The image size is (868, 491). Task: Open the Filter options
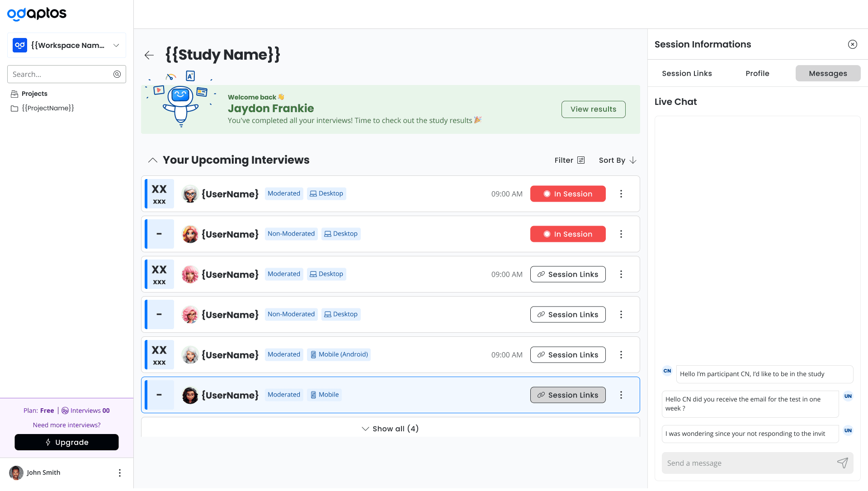click(x=570, y=160)
